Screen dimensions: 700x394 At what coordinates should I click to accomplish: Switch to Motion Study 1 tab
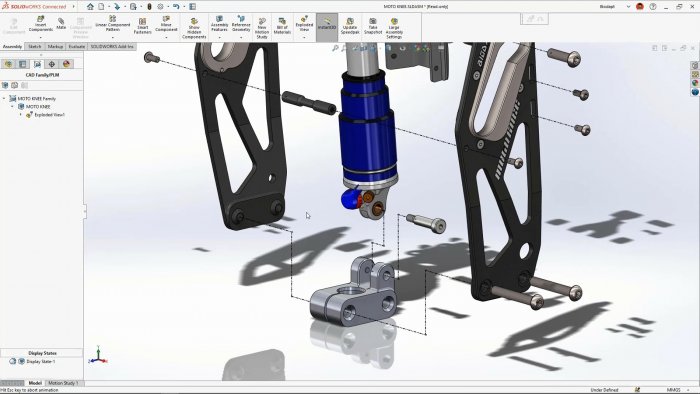[x=63, y=383]
